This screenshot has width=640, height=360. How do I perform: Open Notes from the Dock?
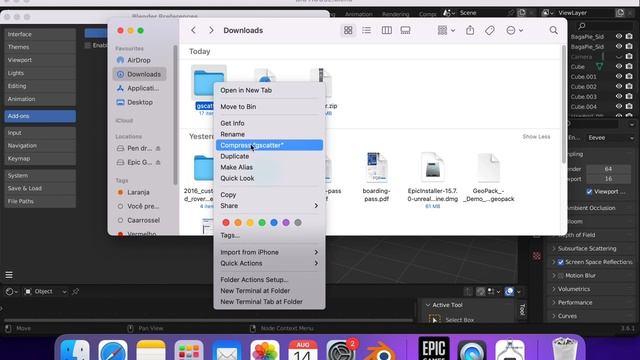pos(151,351)
